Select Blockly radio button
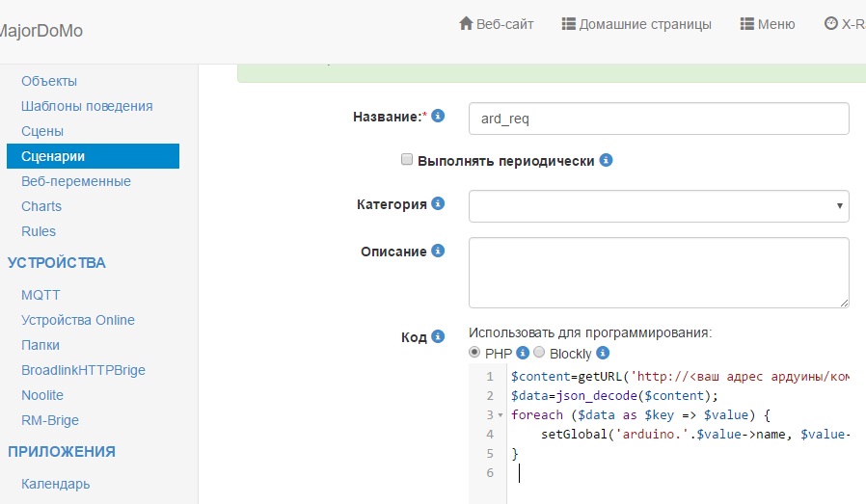The height and width of the screenshot is (504, 866). 539,353
